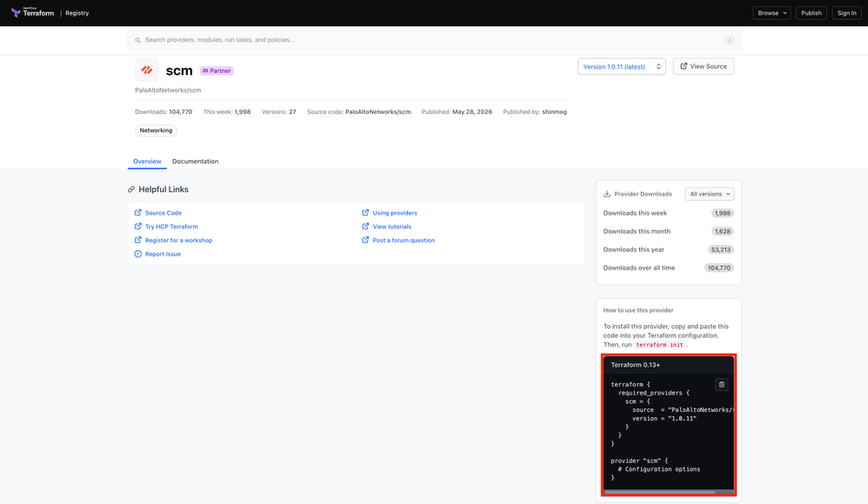Click the Networking category tag
Image resolution: width=868 pixels, height=504 pixels.
tap(156, 130)
